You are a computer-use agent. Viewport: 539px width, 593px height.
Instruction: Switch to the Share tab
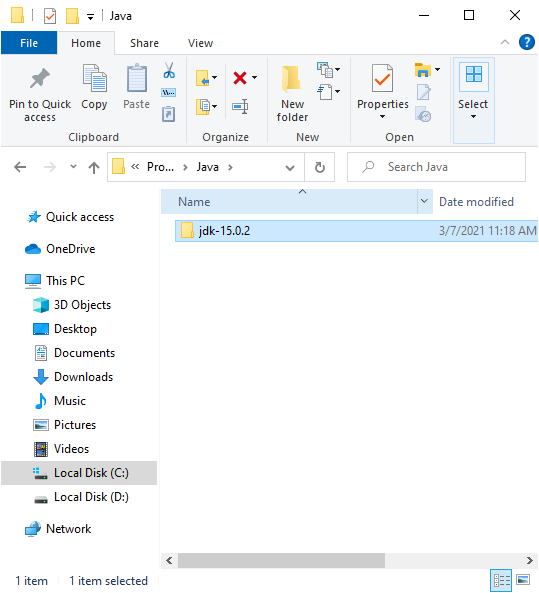(x=144, y=43)
